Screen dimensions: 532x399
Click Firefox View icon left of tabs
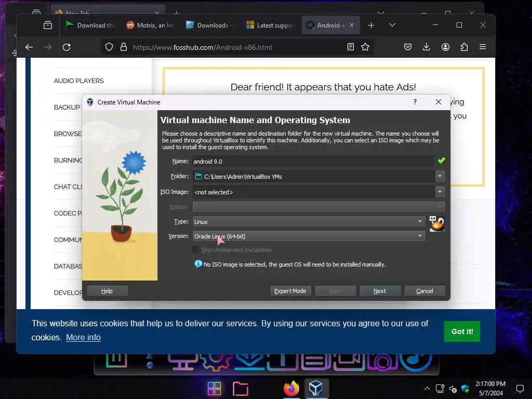point(48,25)
